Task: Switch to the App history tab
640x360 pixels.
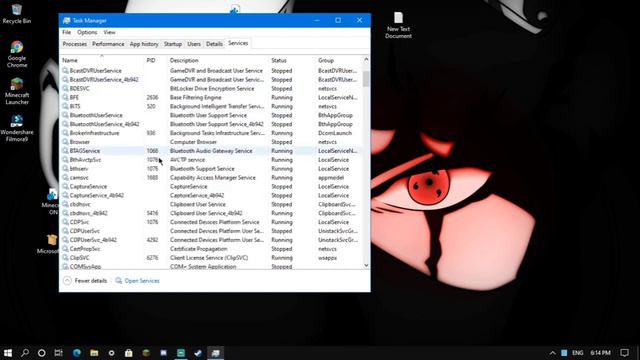Action: point(144,44)
